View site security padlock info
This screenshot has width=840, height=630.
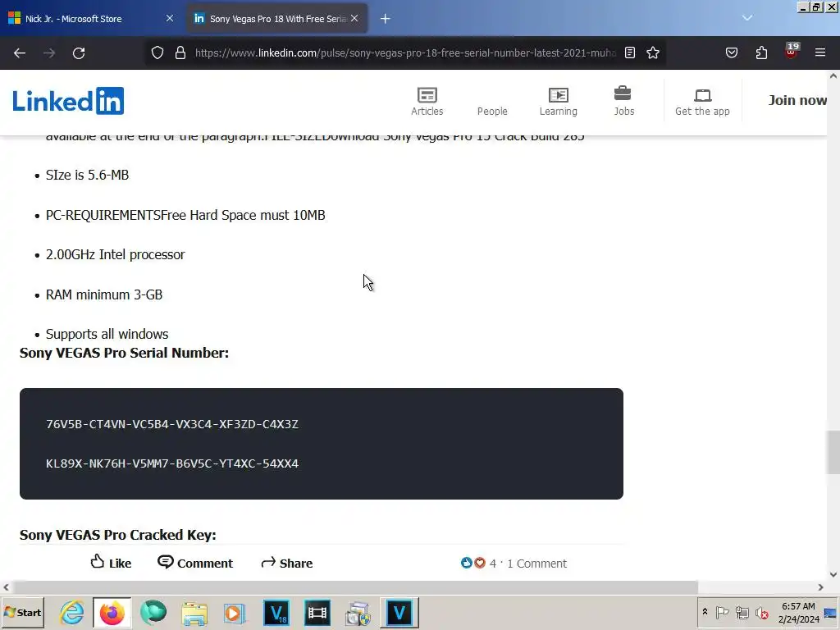point(180,53)
